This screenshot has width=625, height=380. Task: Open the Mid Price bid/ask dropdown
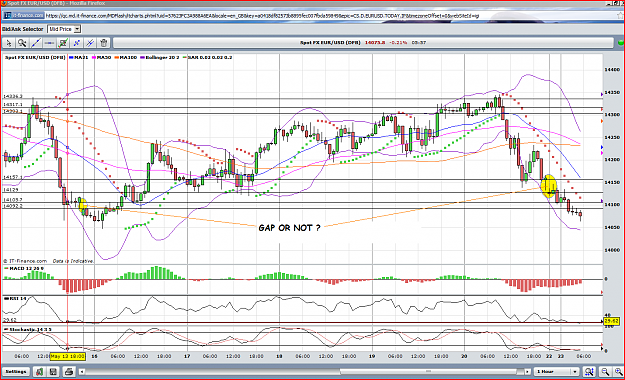coord(64,29)
